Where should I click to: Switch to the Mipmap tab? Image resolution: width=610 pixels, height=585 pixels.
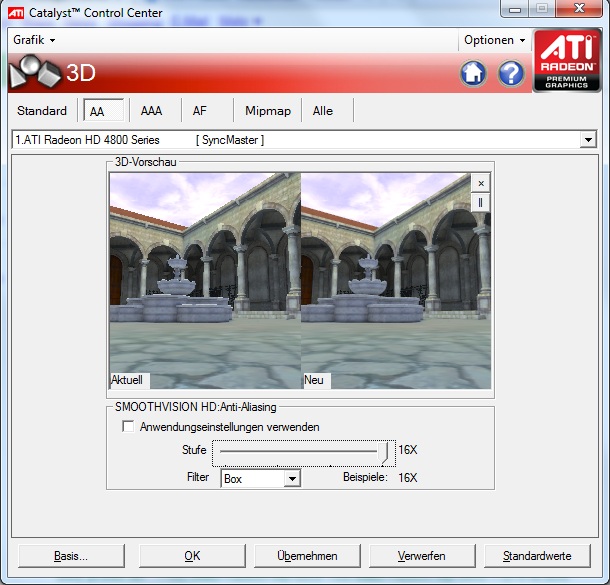[x=267, y=111]
